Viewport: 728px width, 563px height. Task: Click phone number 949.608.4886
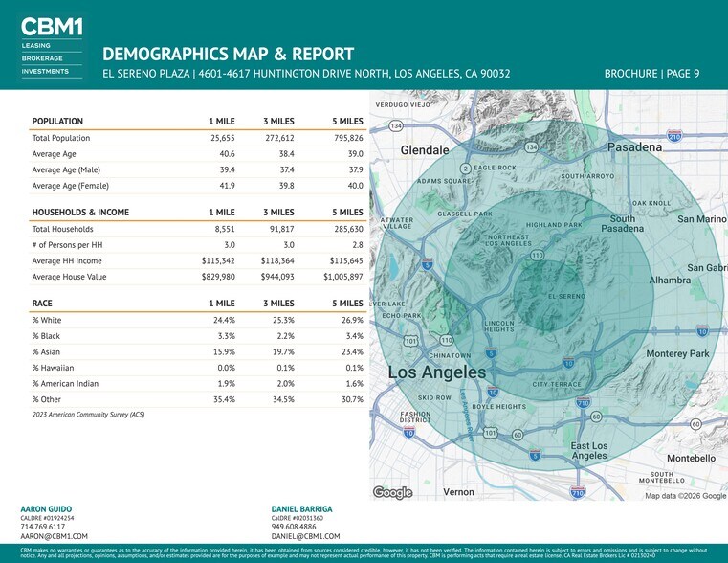tap(296, 527)
